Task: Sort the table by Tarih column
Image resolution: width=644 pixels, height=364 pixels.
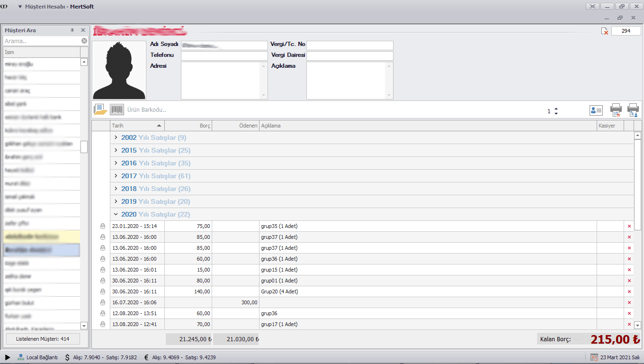Action: [137, 126]
